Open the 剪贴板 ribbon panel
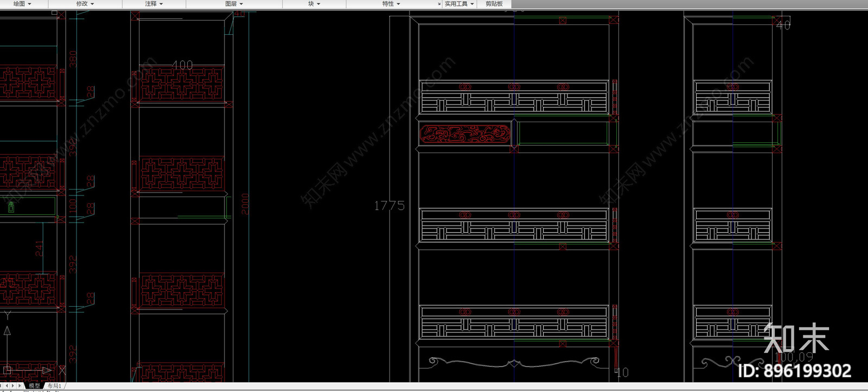The height and width of the screenshot is (392, 868). pos(494,4)
